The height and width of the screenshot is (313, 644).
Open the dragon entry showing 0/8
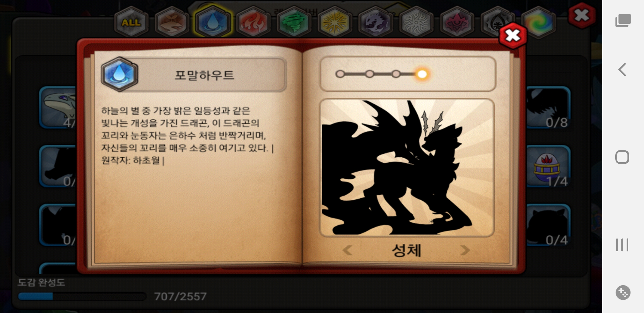[x=548, y=108]
